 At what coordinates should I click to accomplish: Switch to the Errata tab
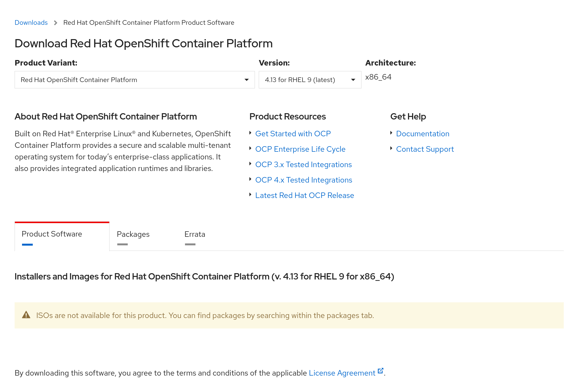(195, 234)
